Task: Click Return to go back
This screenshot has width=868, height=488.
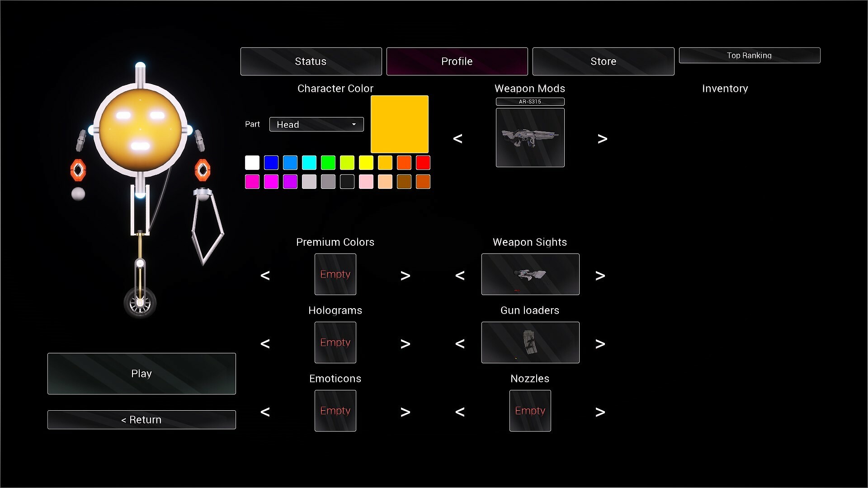Action: pyautogui.click(x=141, y=419)
